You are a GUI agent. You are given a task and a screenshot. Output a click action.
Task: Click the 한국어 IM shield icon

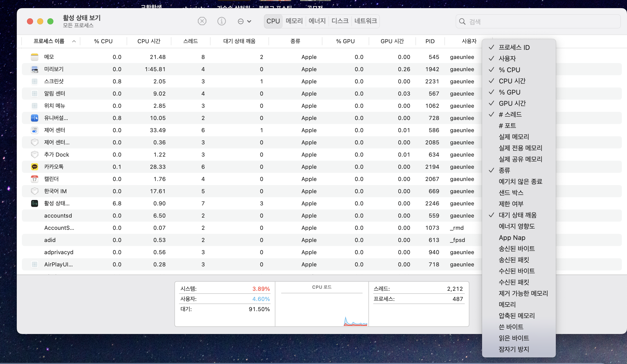[x=35, y=191]
